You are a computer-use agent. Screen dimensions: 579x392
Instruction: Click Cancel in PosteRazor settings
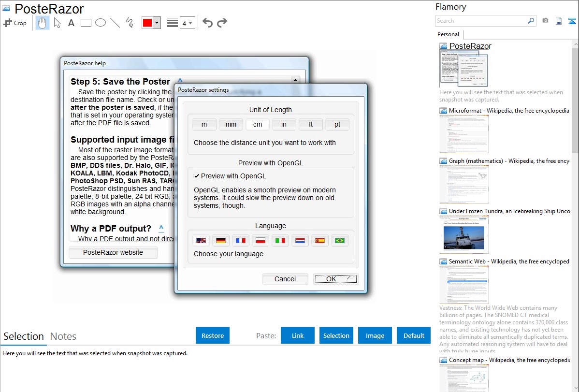(x=285, y=279)
